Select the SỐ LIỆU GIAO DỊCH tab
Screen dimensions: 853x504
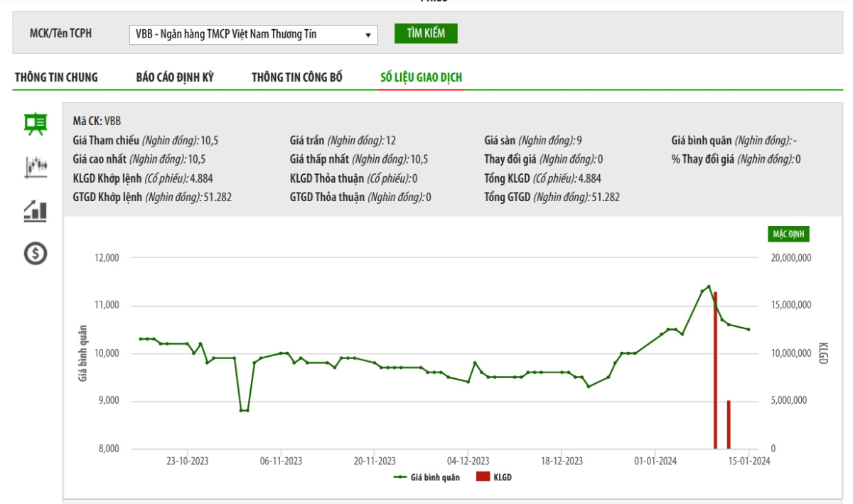(x=422, y=77)
